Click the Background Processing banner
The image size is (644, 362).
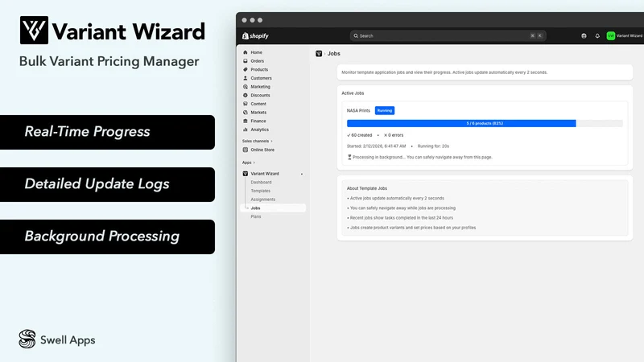[x=107, y=237]
